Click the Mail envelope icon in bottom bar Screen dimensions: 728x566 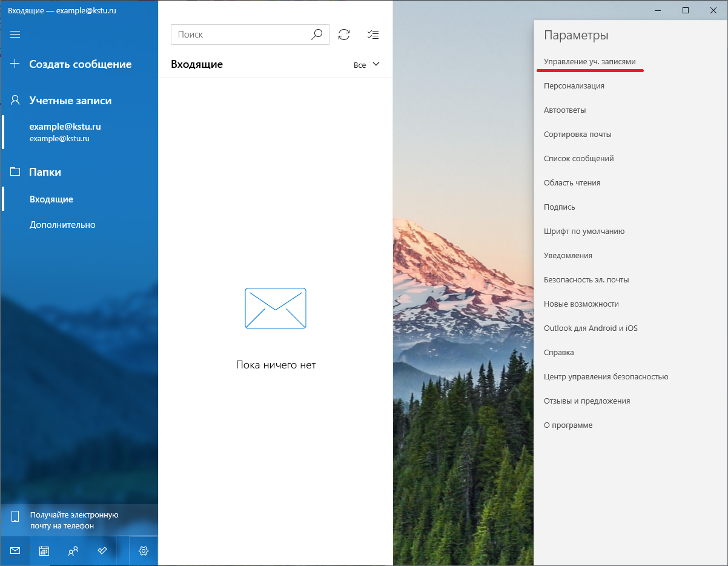tap(15, 551)
